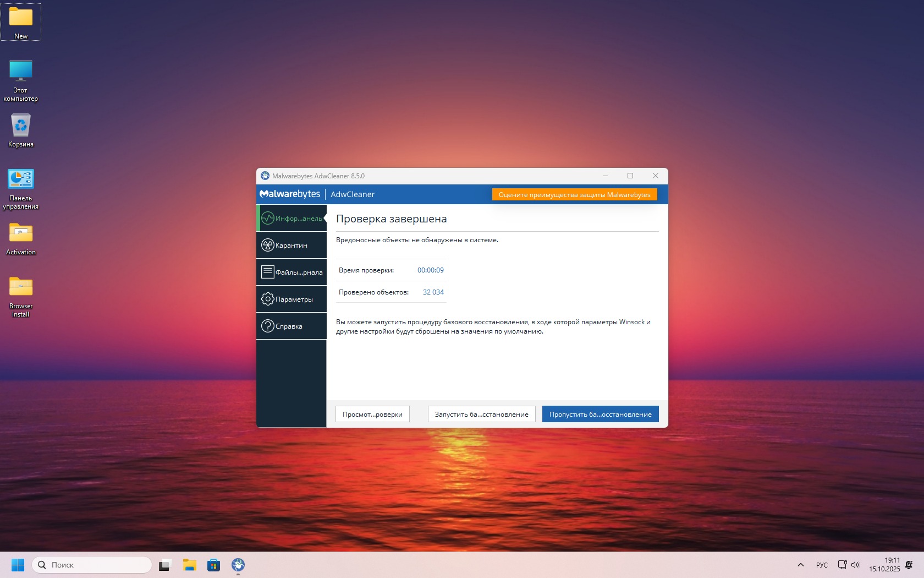Open Task View from the taskbar
This screenshot has height=578, width=924.
[165, 565]
